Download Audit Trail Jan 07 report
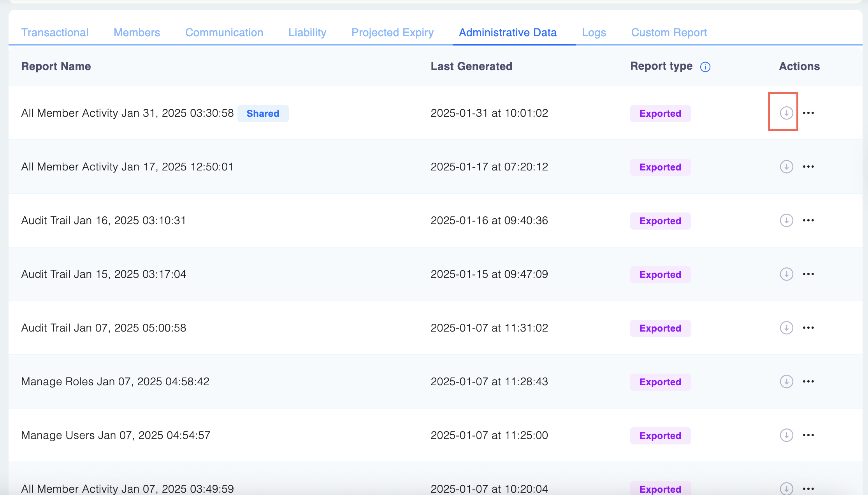 tap(786, 328)
